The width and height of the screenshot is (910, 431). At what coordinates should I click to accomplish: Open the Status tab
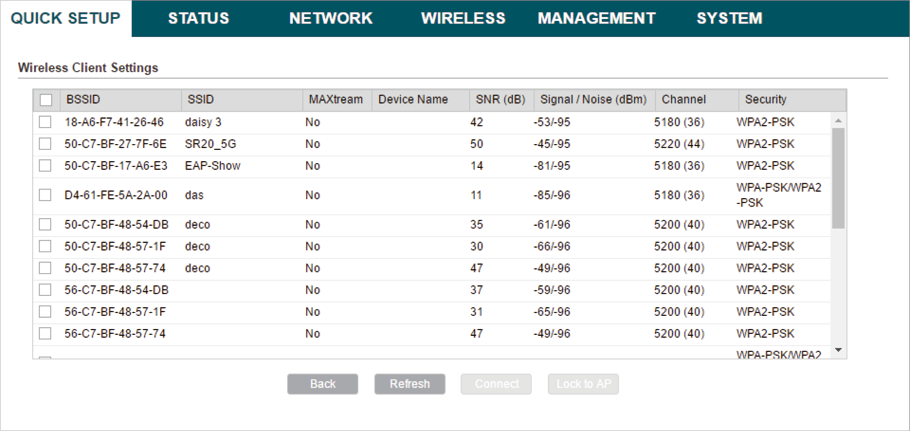click(x=198, y=18)
